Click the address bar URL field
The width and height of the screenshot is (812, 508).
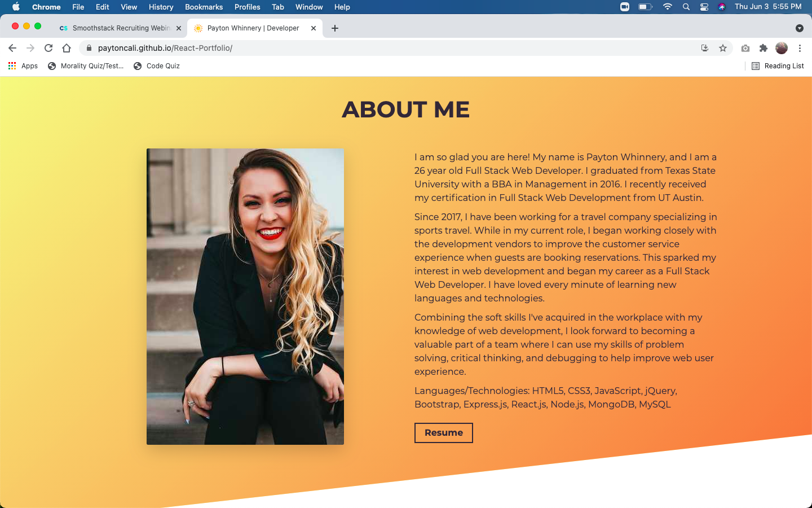tap(395, 48)
